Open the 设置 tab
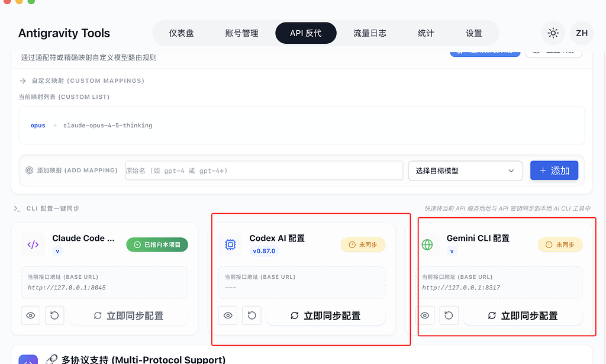Viewport: 606px width, 364px height. coord(474,33)
